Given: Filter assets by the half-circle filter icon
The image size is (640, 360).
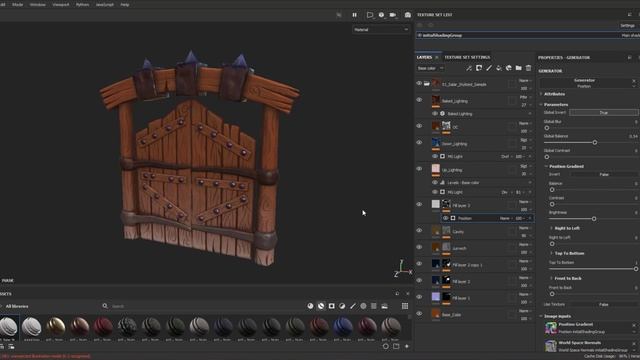Looking at the screenshot, I should tap(342, 306).
